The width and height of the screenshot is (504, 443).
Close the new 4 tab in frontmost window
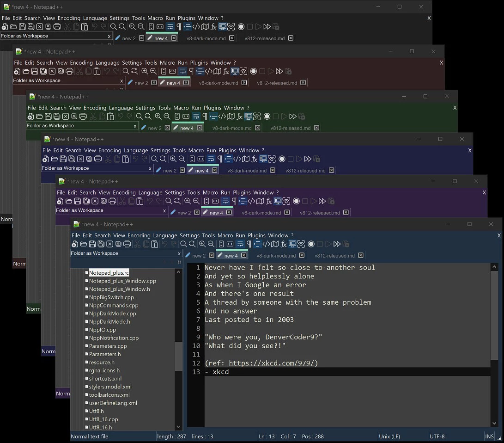pyautogui.click(x=243, y=255)
